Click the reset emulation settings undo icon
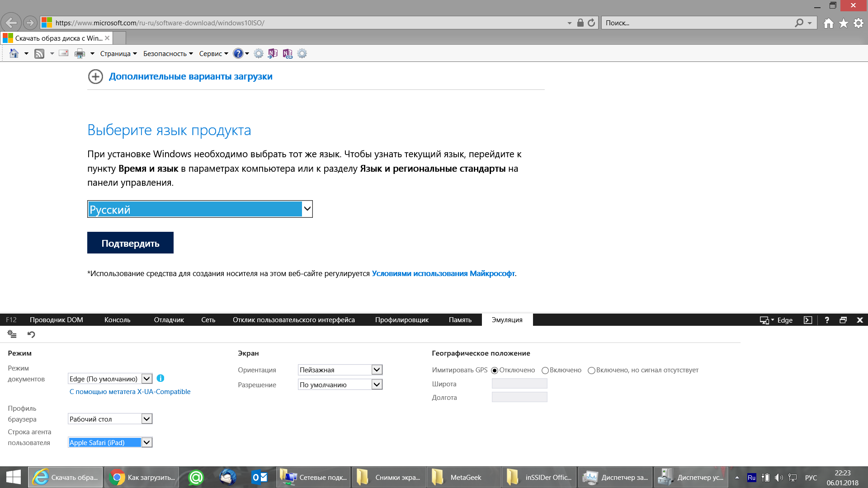Viewport: 868px width, 488px height. point(31,334)
